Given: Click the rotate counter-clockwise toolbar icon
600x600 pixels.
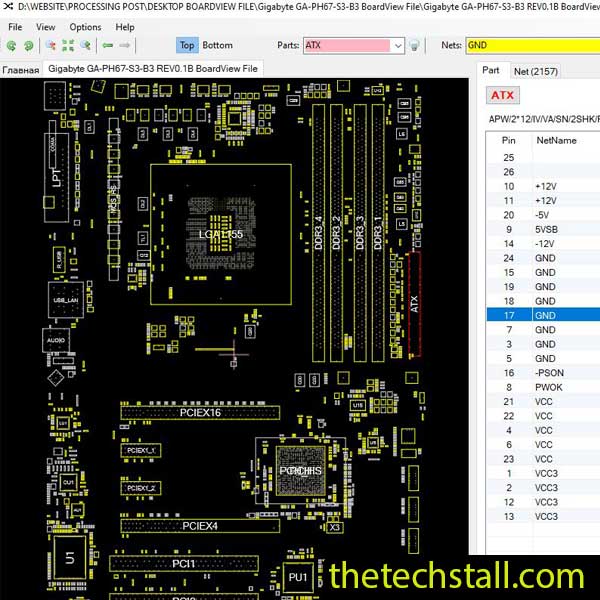Looking at the screenshot, I should (x=11, y=45).
